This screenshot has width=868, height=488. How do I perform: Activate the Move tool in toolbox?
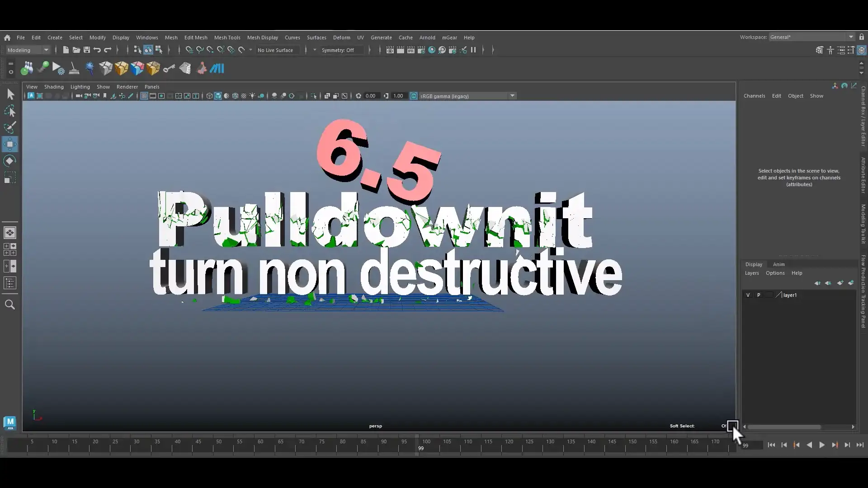(10, 144)
